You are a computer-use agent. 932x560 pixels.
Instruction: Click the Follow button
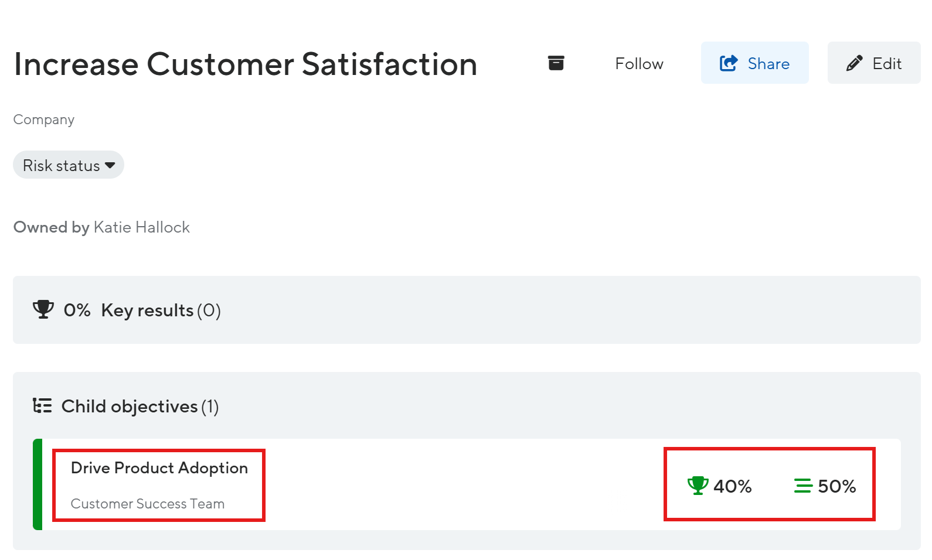pyautogui.click(x=639, y=63)
